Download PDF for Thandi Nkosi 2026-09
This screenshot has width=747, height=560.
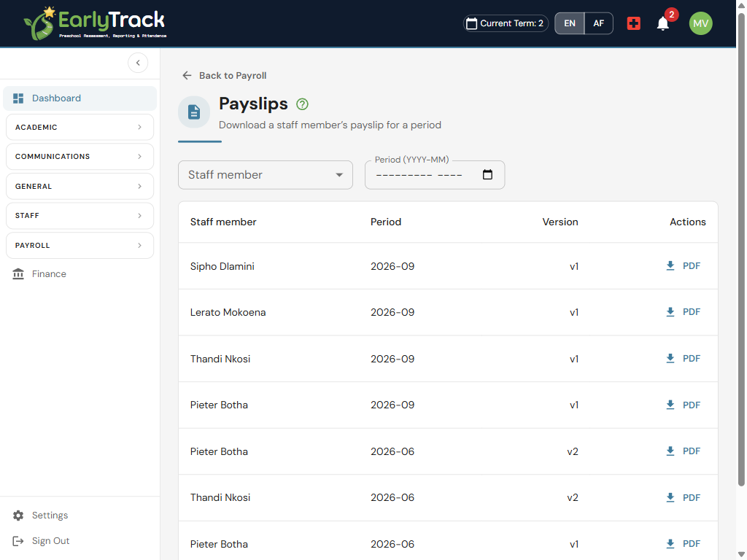[683, 359]
